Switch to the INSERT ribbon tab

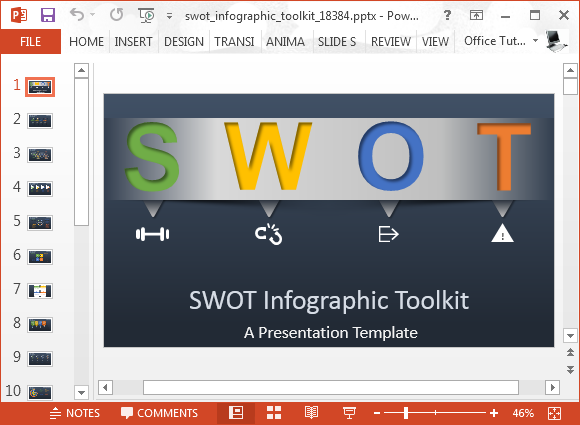[x=134, y=41]
